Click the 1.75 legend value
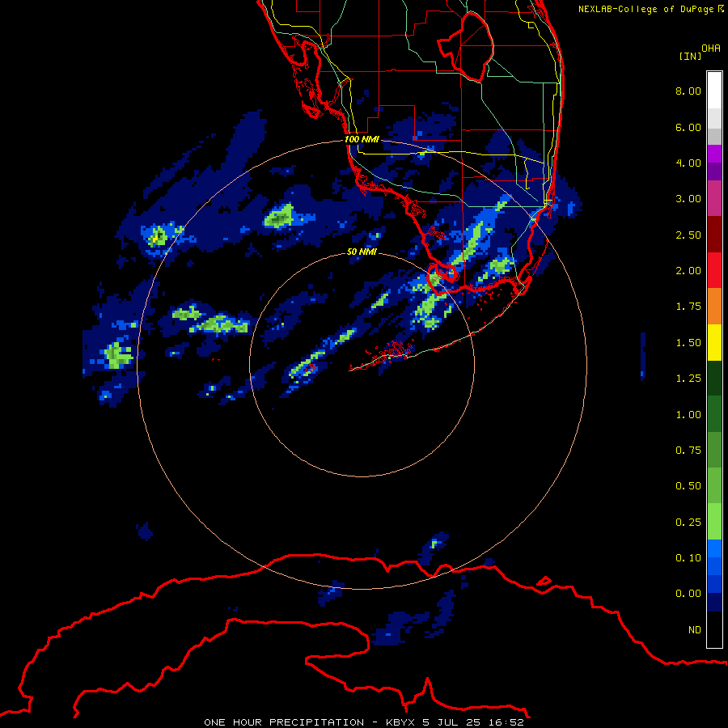Image resolution: width=728 pixels, height=728 pixels. pos(688,307)
